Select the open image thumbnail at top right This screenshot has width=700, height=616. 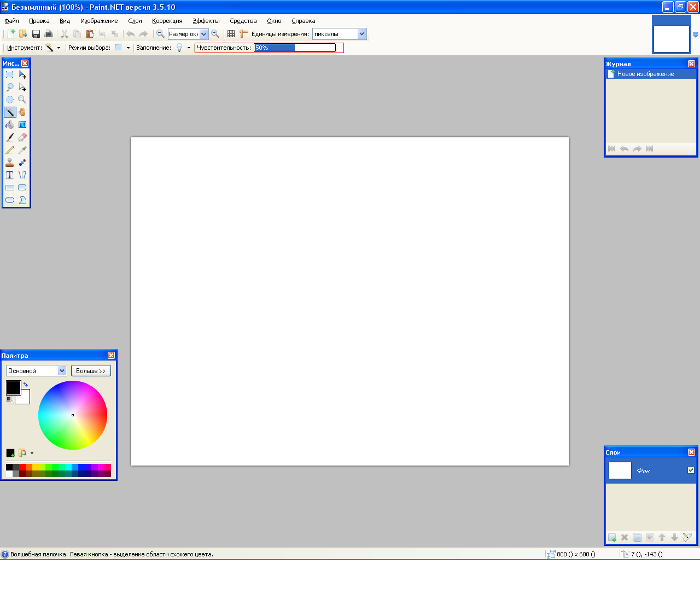click(x=672, y=38)
